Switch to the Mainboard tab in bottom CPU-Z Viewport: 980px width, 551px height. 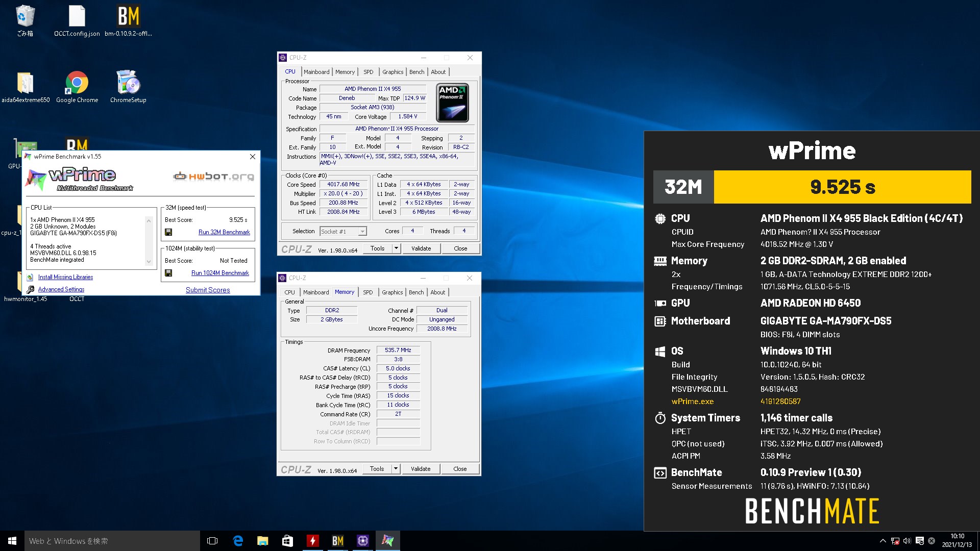point(316,292)
